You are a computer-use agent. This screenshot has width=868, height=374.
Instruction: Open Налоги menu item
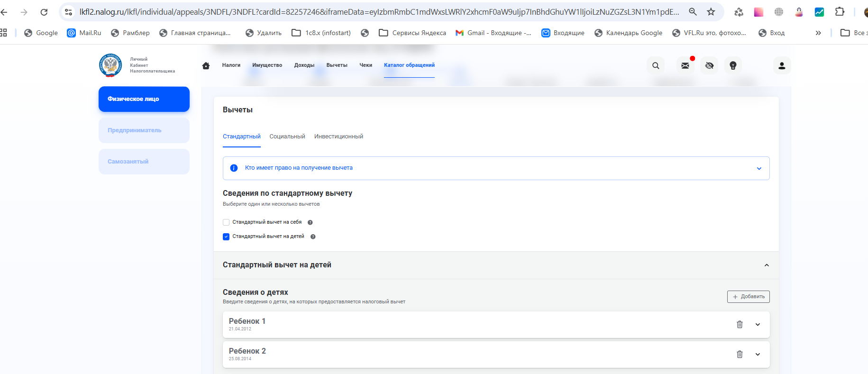[x=231, y=65]
